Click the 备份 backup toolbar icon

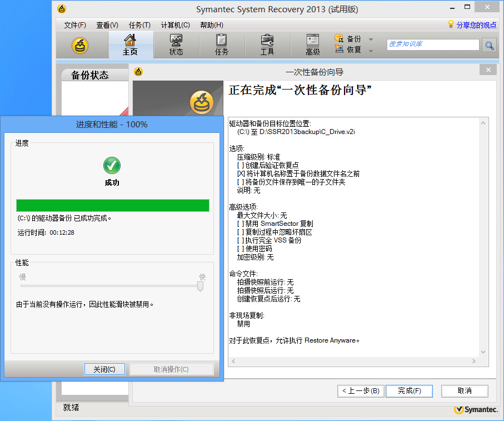click(x=339, y=38)
